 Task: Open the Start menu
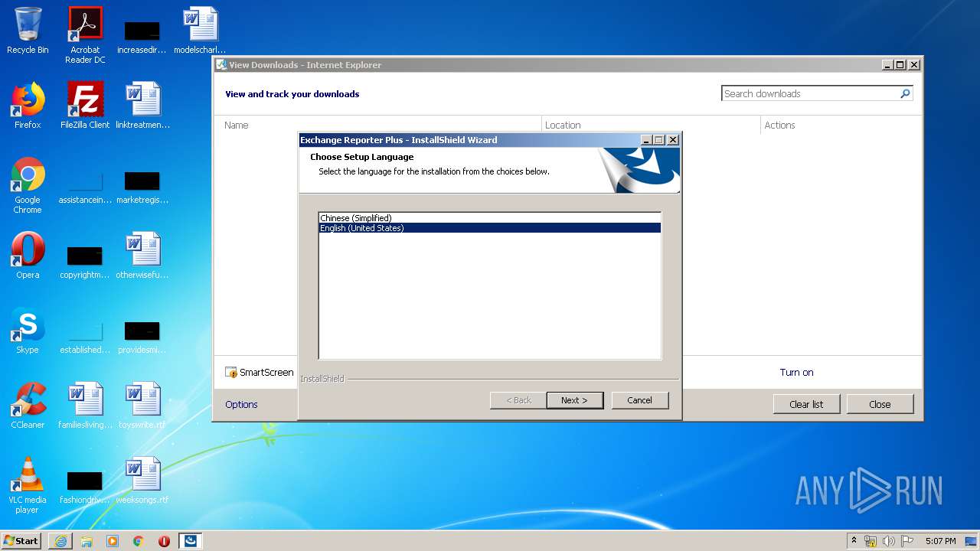click(x=21, y=541)
